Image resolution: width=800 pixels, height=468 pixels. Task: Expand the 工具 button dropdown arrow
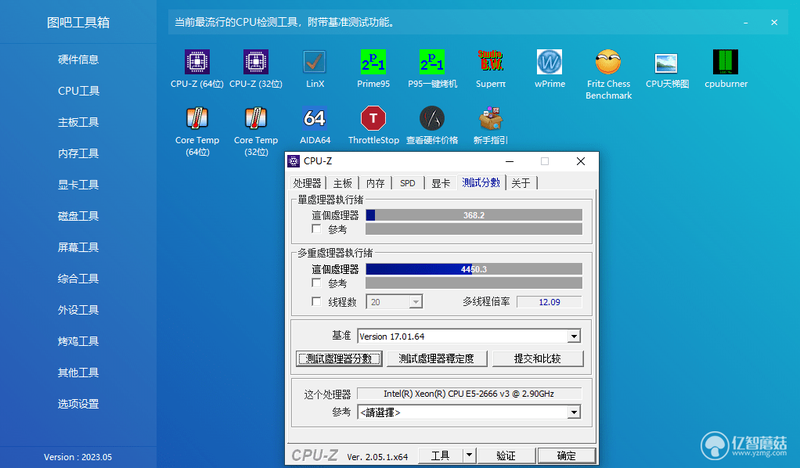tap(469, 455)
